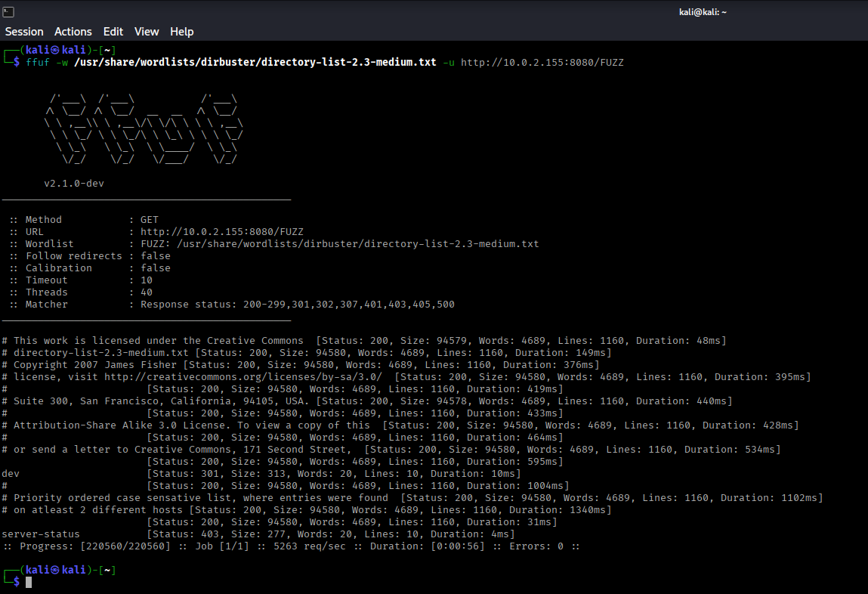Open the Session menu

(24, 32)
